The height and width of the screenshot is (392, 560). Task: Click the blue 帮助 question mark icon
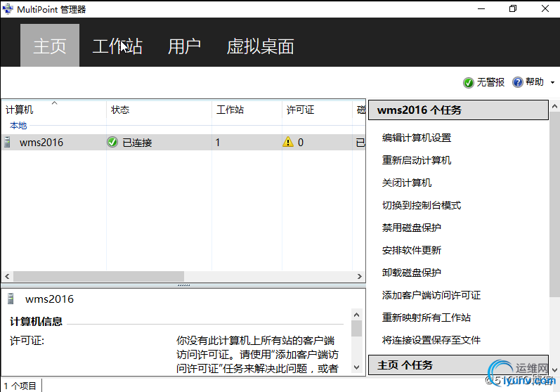518,82
